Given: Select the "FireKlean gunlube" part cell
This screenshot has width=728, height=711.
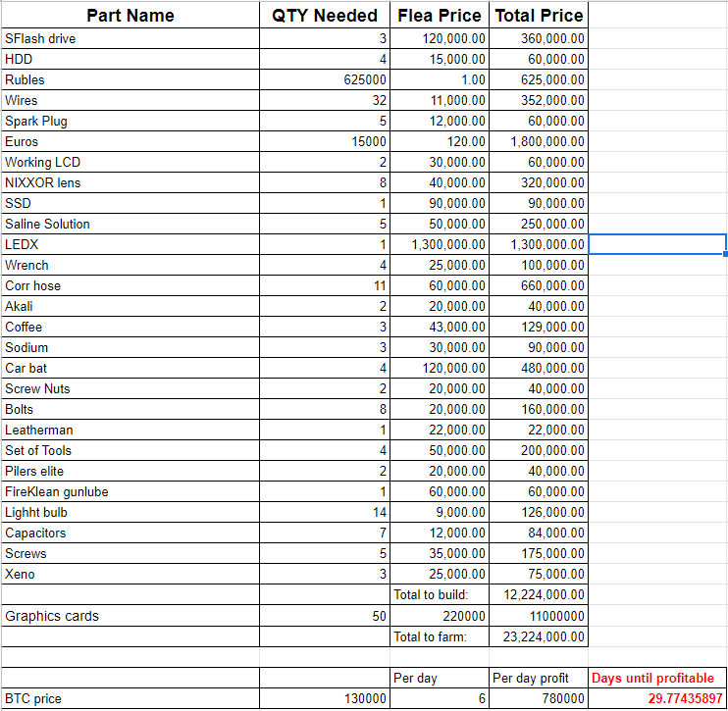Looking at the screenshot, I should coord(130,491).
